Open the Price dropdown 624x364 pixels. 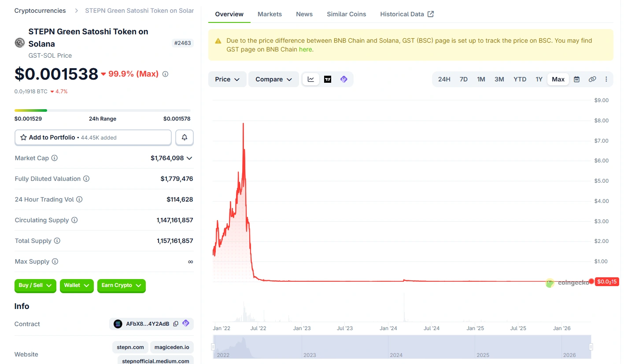pos(227,79)
